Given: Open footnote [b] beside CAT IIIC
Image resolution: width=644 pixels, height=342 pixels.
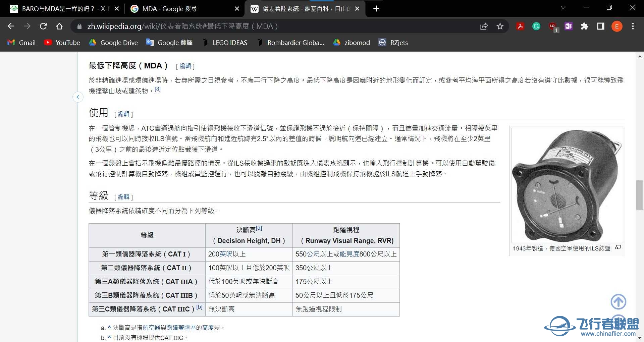Looking at the screenshot, I should (199, 307).
